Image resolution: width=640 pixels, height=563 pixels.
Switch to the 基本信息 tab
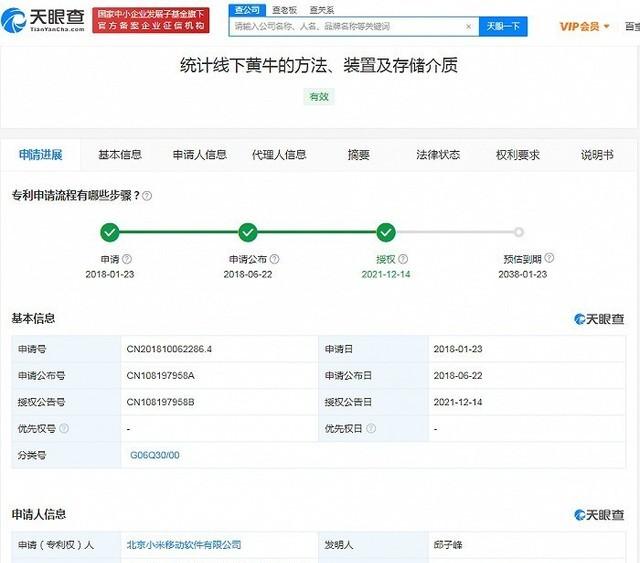click(120, 155)
